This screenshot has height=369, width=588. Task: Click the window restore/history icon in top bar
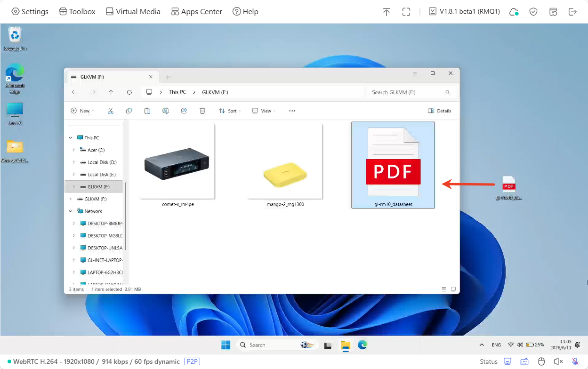coord(553,12)
